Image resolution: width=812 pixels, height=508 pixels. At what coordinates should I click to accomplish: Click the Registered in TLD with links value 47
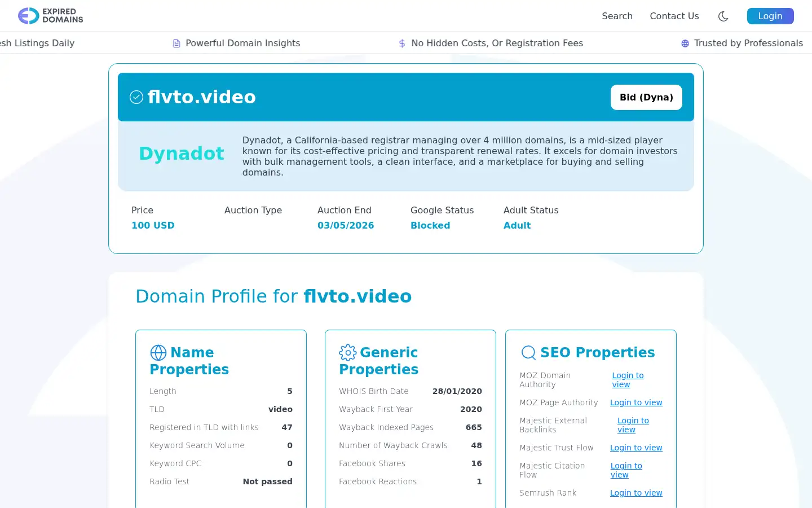pos(287,427)
